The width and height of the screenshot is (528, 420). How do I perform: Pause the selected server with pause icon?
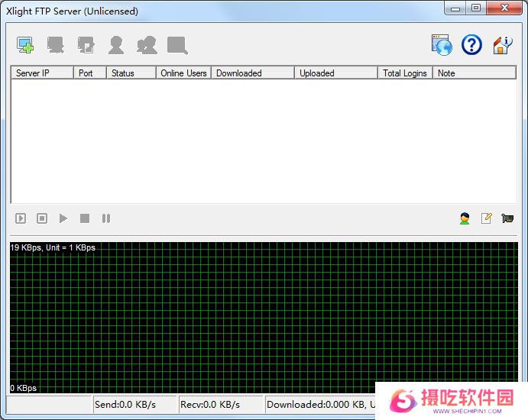point(106,218)
